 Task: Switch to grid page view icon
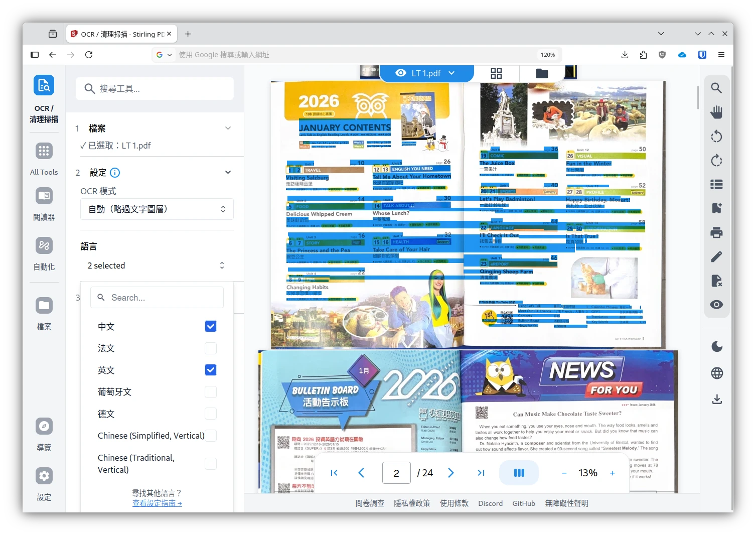pyautogui.click(x=496, y=74)
